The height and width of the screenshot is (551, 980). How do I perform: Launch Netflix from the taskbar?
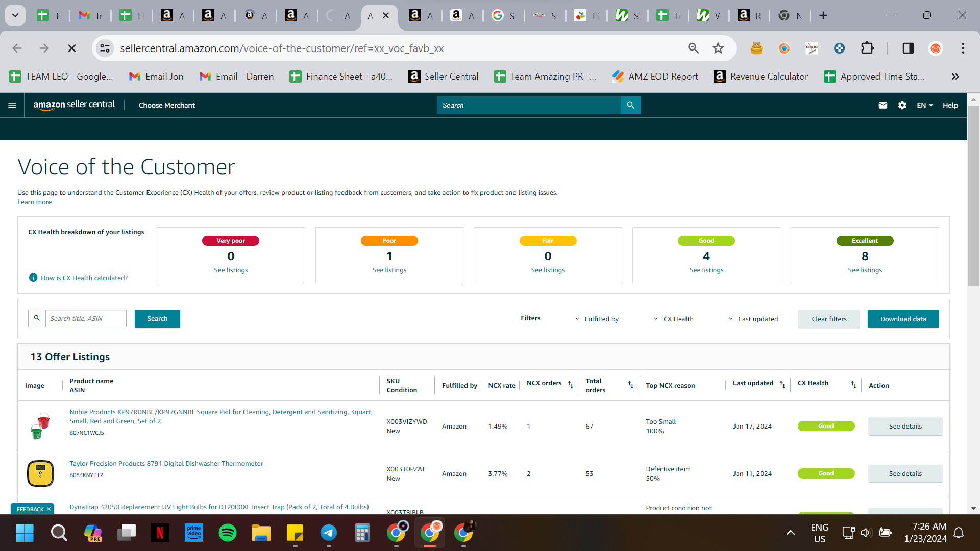pos(160,533)
